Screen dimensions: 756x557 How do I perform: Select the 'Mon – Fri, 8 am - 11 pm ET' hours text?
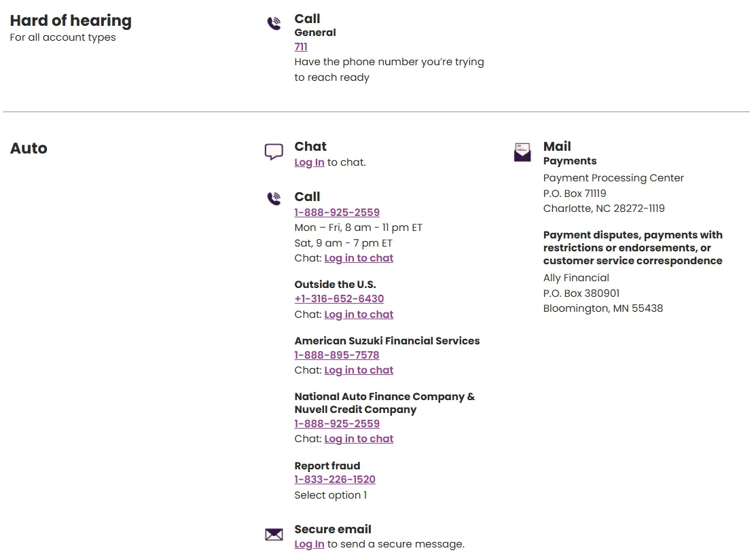click(358, 228)
